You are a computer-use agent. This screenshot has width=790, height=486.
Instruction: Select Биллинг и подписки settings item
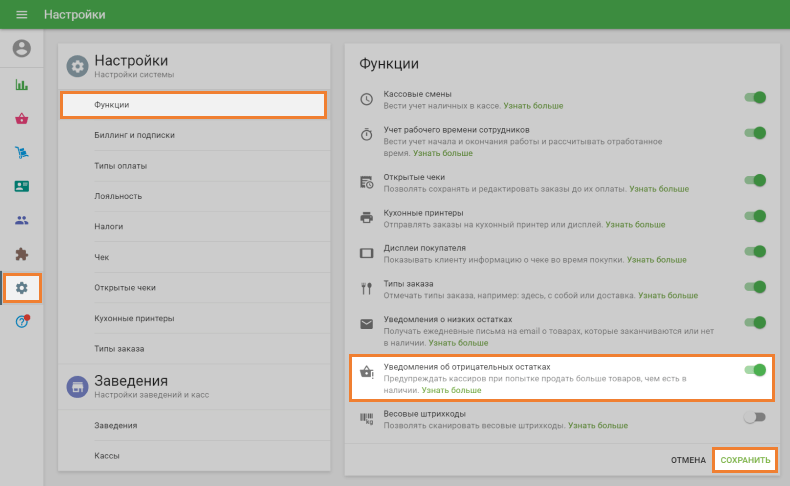coord(135,135)
